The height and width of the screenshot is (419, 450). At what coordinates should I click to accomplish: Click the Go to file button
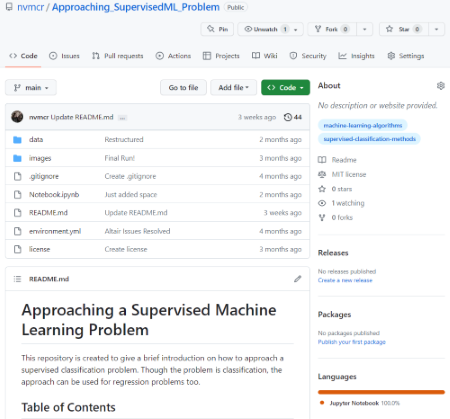click(183, 88)
